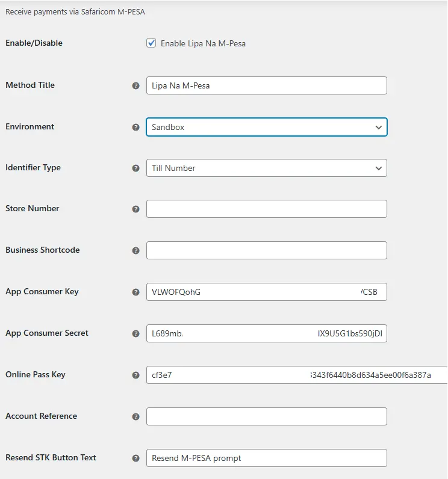Click the 'Receive payments via Safaricom M-PESA' text

75,12
